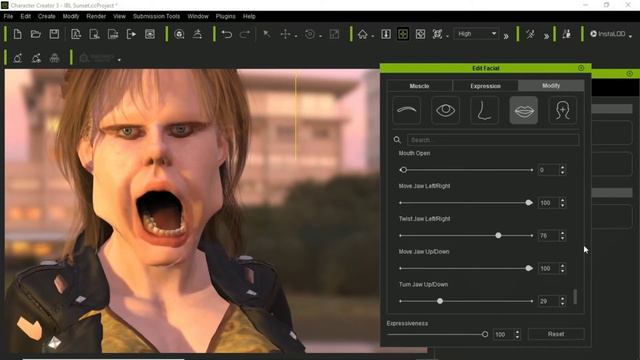The image size is (640, 360).
Task: Switch to the Expression tab
Action: pos(485,86)
